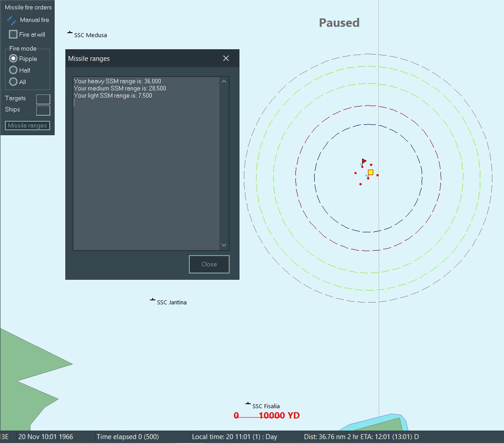
Task: Close the Missile ranges dialog via X
Action: [226, 58]
